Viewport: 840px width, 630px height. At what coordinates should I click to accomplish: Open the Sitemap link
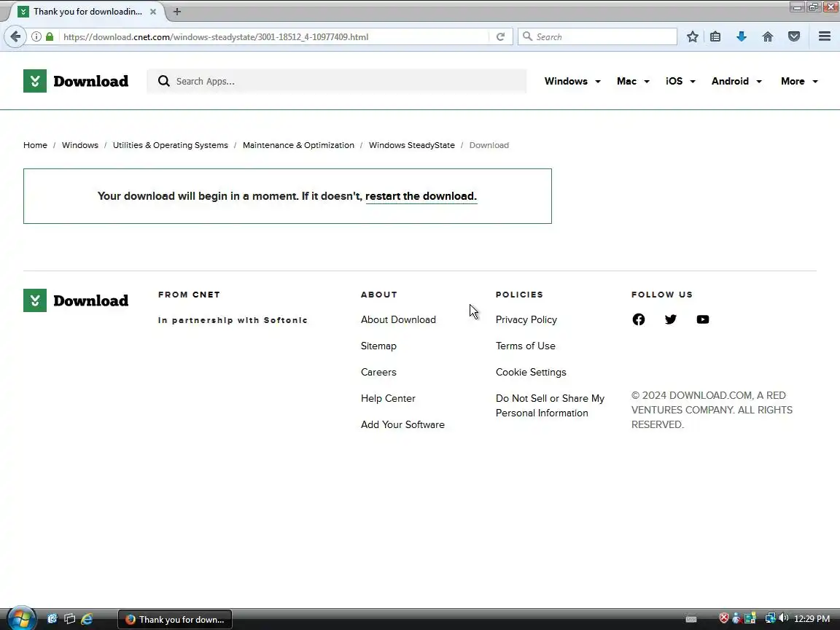coord(378,346)
